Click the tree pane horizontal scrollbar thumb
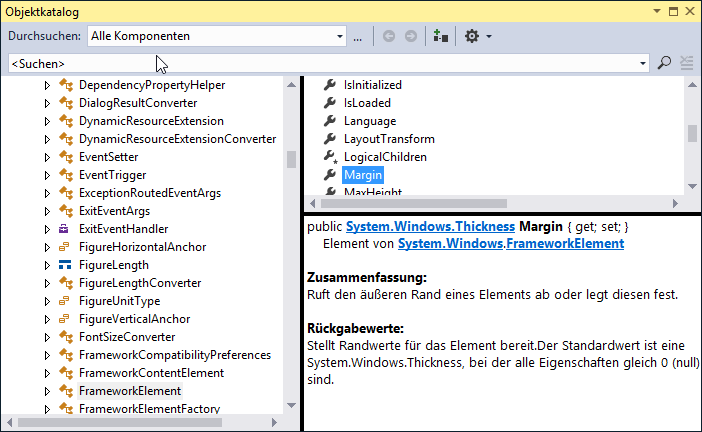The image size is (702, 432). click(120, 422)
